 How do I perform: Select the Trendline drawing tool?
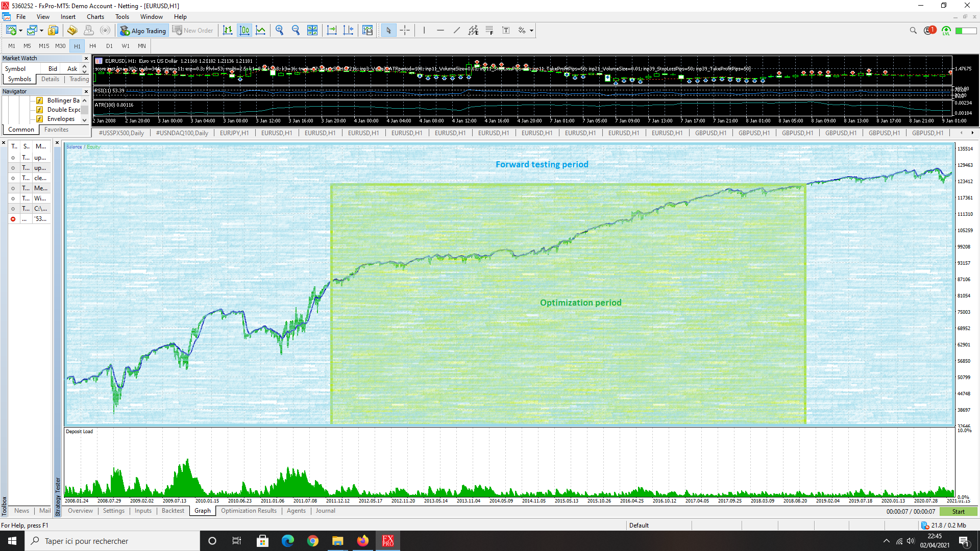coord(457,31)
